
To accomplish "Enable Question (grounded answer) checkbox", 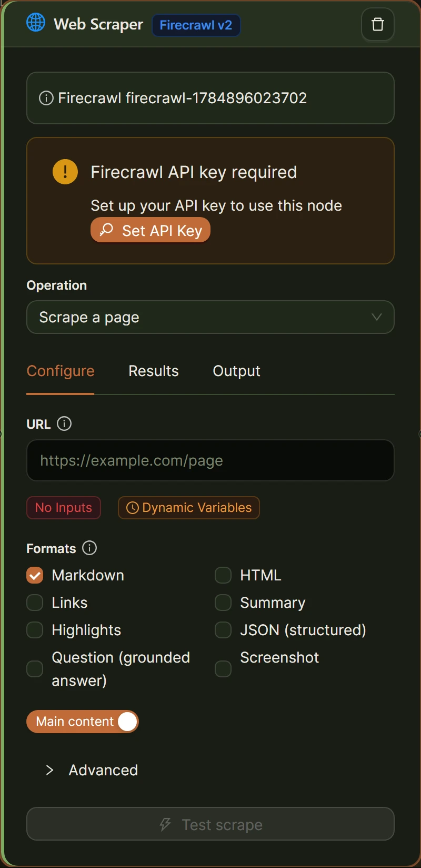I will click(35, 669).
